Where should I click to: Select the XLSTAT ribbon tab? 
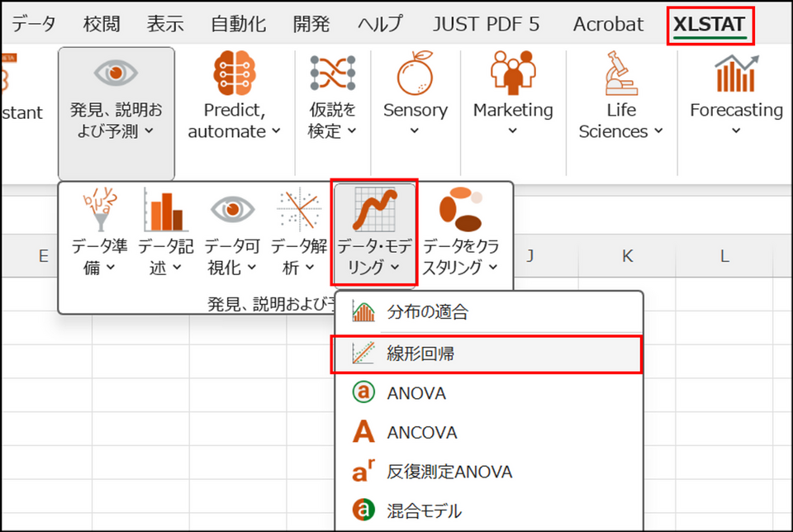tap(710, 24)
